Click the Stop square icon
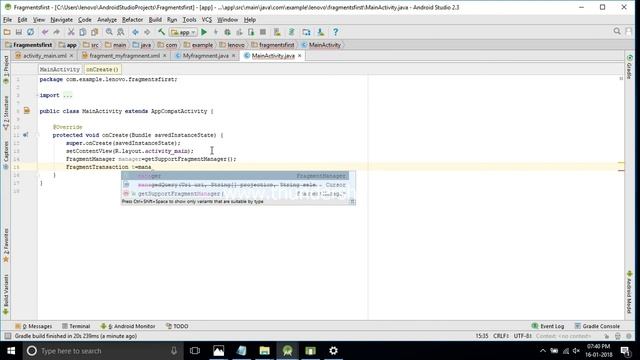The width and height of the screenshot is (640, 360). 263,32
